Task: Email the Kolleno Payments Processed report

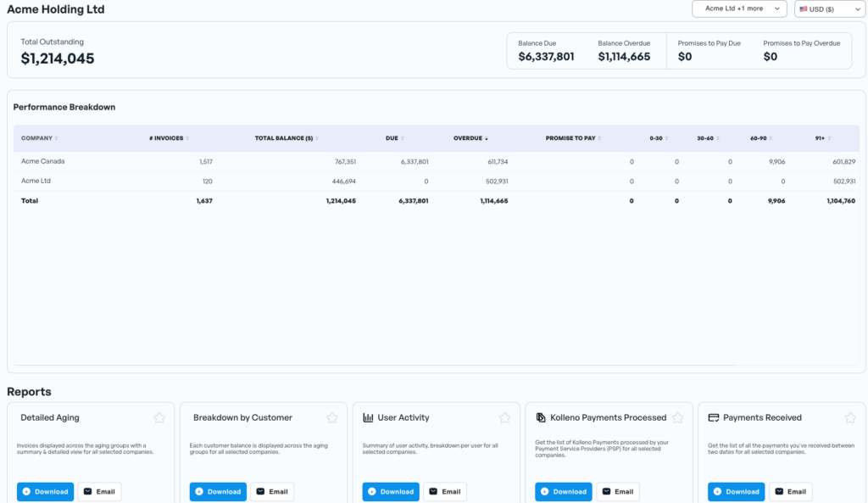Action: (x=618, y=491)
